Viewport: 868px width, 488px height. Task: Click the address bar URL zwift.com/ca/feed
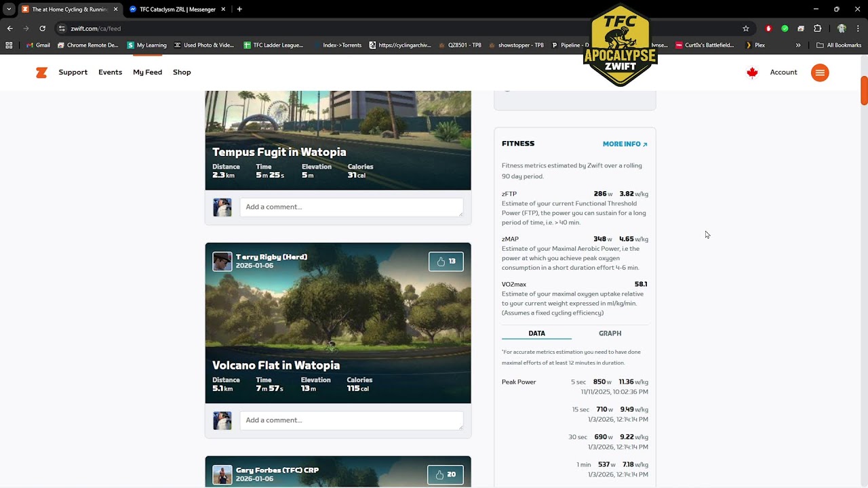click(96, 28)
